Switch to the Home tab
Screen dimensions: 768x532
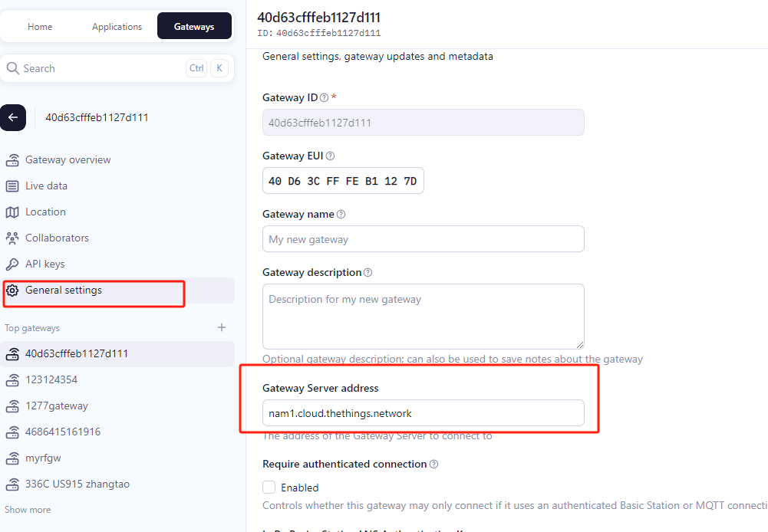click(x=40, y=26)
